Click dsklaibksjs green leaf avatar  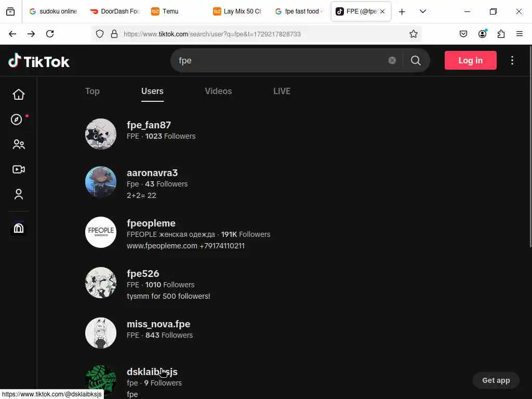tap(101, 381)
